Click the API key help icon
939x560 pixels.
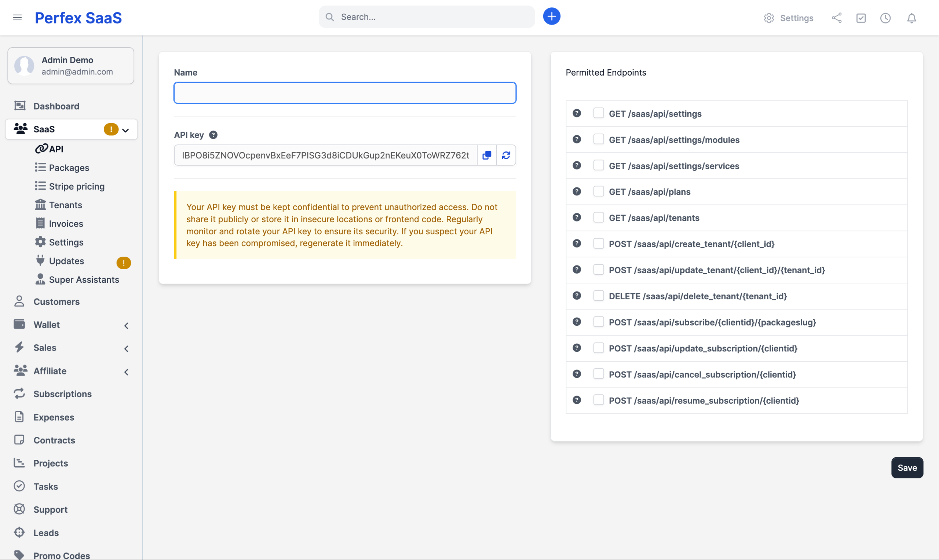click(213, 135)
